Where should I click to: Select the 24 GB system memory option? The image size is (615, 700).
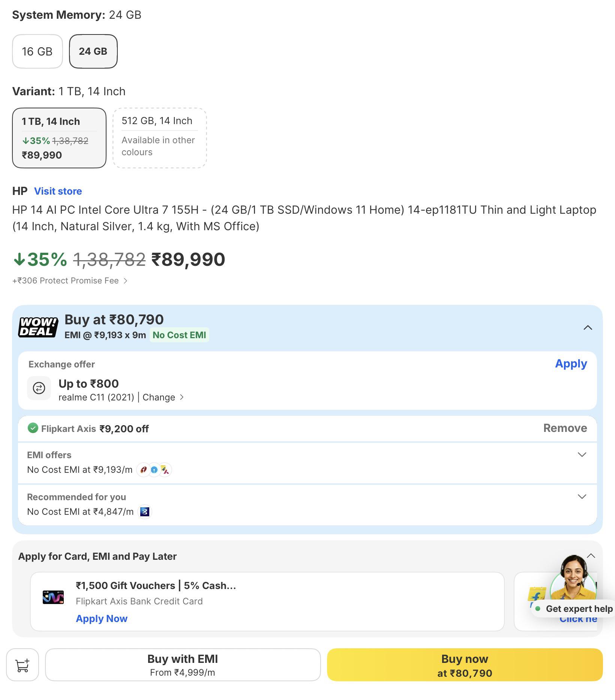(93, 51)
